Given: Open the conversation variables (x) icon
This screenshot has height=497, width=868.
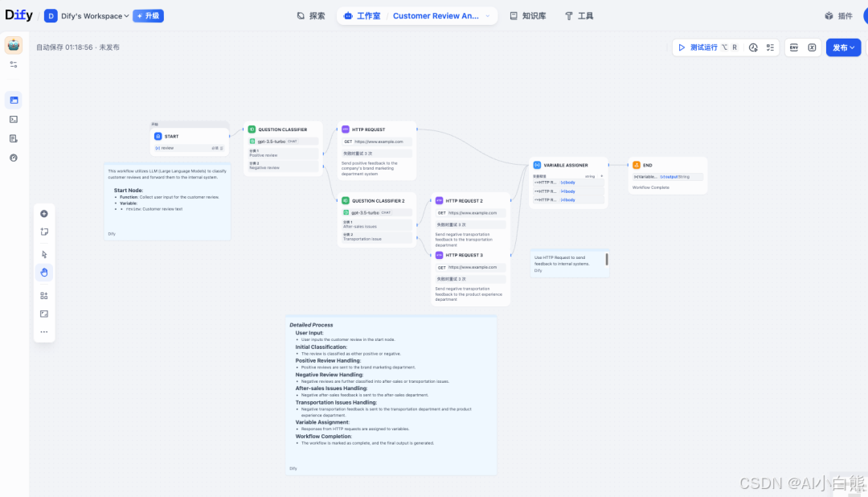Looking at the screenshot, I should [x=812, y=47].
